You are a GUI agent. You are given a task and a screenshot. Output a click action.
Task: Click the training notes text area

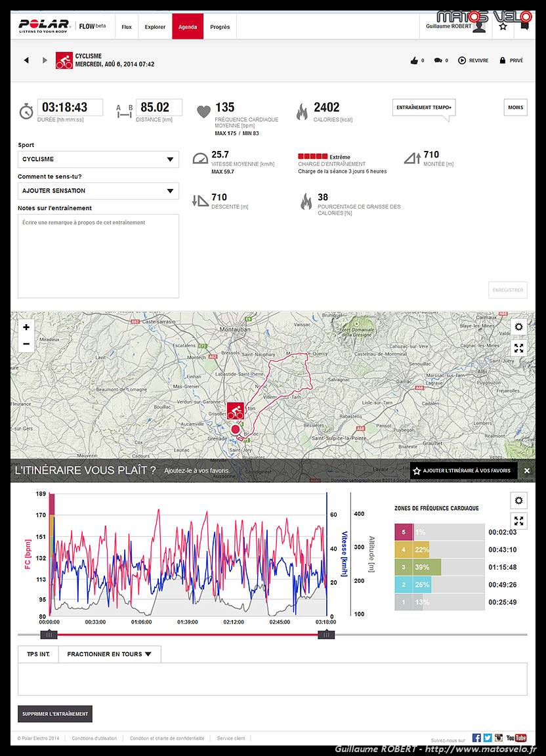[98, 256]
